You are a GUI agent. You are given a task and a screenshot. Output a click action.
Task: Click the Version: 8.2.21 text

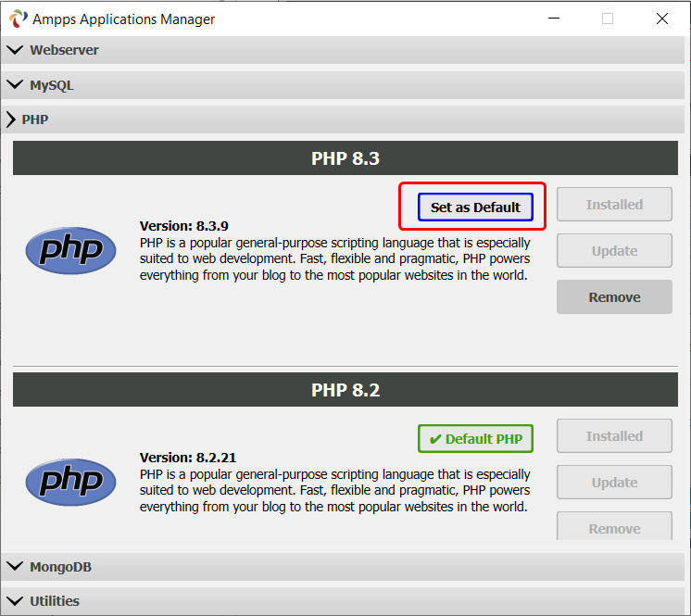pyautogui.click(x=188, y=458)
